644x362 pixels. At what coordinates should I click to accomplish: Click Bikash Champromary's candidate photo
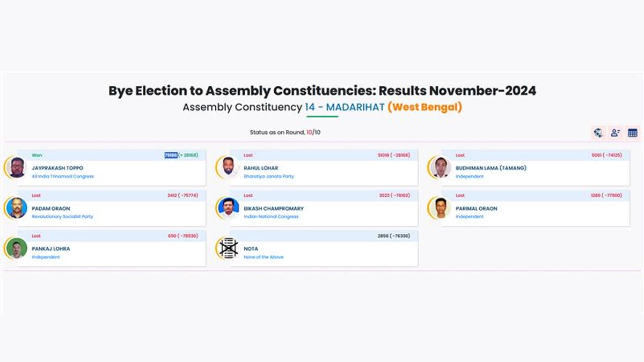pyautogui.click(x=229, y=208)
